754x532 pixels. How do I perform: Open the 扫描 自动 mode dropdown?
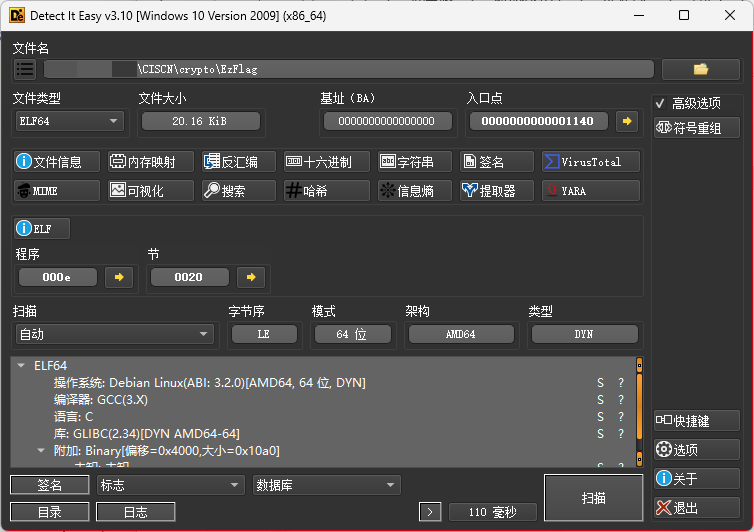(113, 334)
